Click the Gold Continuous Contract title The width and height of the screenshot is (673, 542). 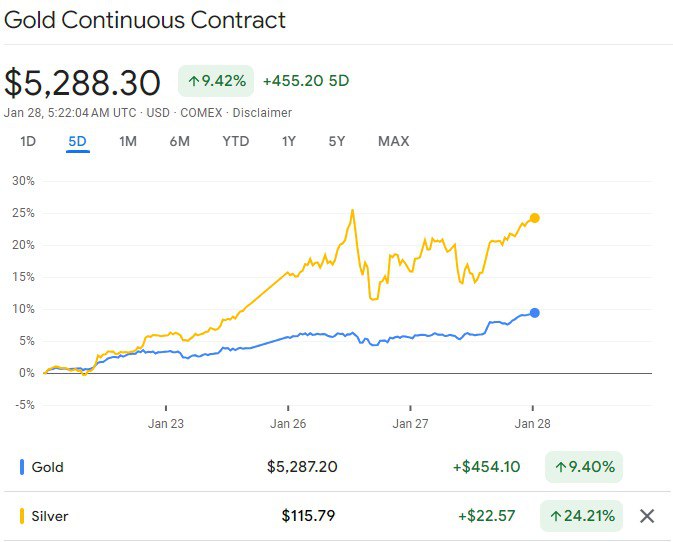(x=145, y=20)
